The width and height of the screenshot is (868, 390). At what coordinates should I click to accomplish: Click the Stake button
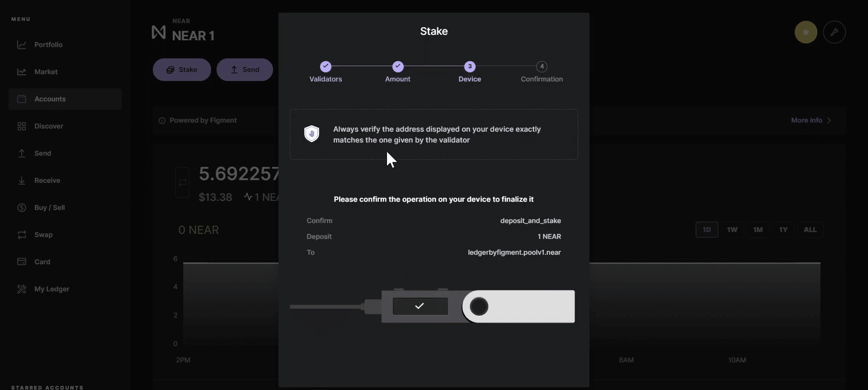tap(182, 70)
